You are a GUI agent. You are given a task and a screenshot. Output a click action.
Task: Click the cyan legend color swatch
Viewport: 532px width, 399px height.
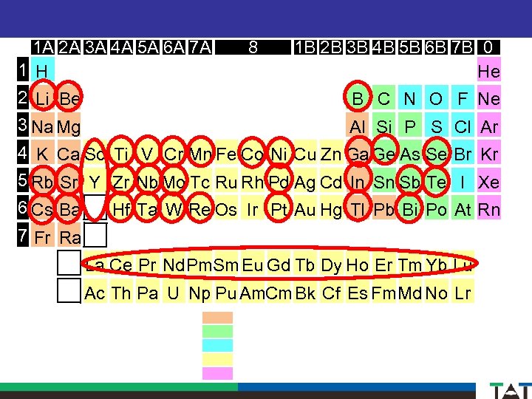217,345
